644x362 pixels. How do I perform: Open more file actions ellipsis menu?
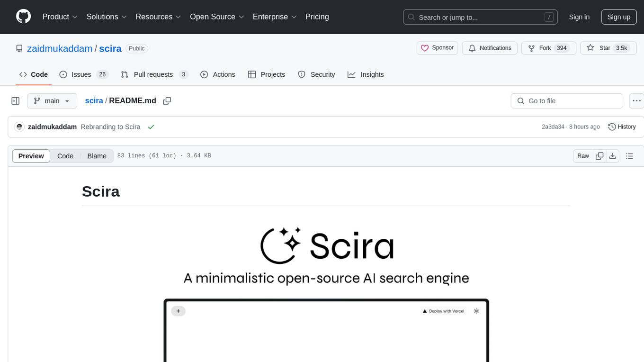coord(636,101)
